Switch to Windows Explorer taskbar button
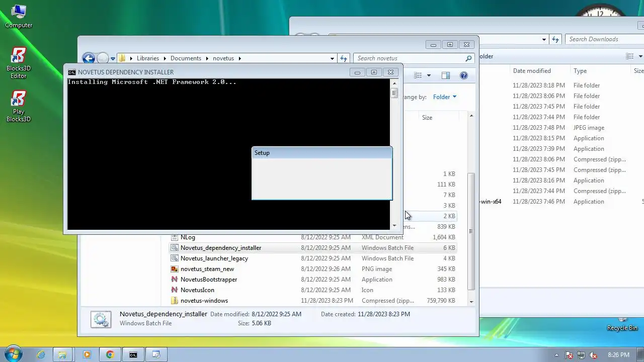Viewport: 644px width, 362px height. point(63,354)
